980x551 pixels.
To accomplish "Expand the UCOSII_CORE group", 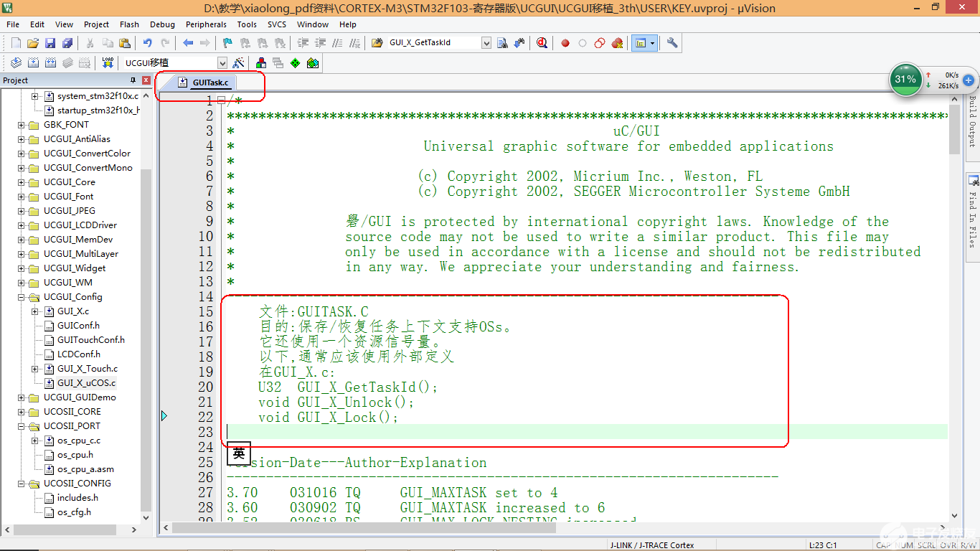I will (22, 412).
